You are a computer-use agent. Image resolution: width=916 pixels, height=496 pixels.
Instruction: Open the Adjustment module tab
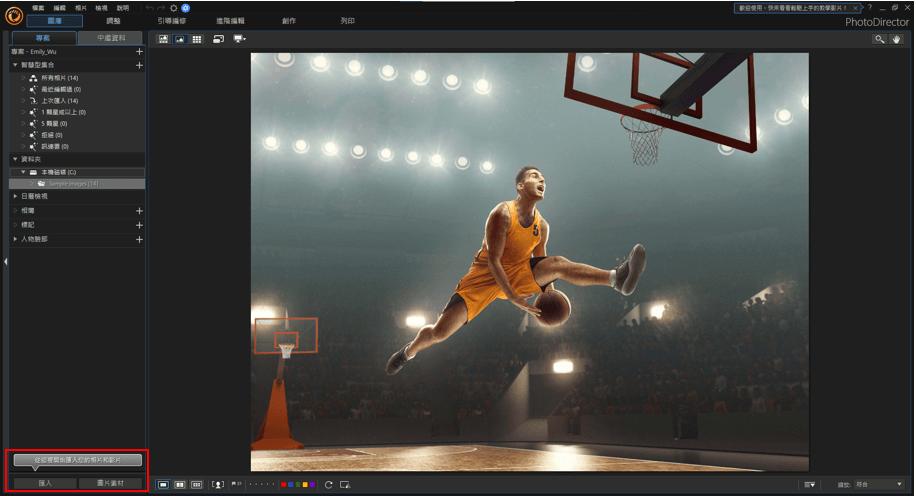113,21
